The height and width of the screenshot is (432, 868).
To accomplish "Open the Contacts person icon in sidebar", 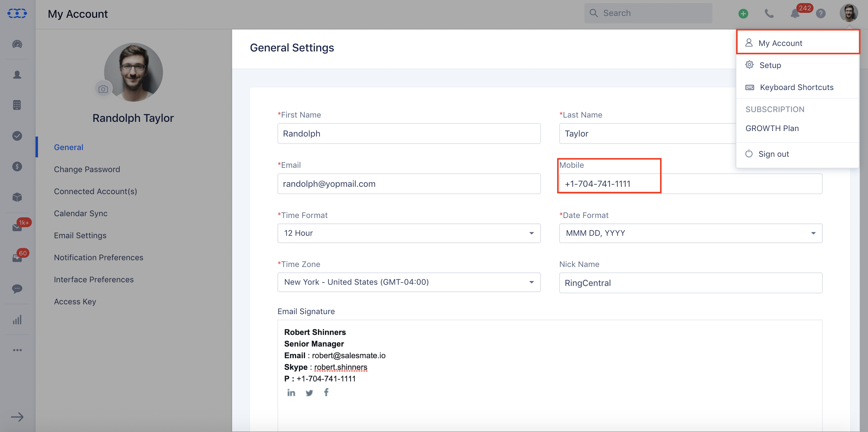I will pos(17,75).
